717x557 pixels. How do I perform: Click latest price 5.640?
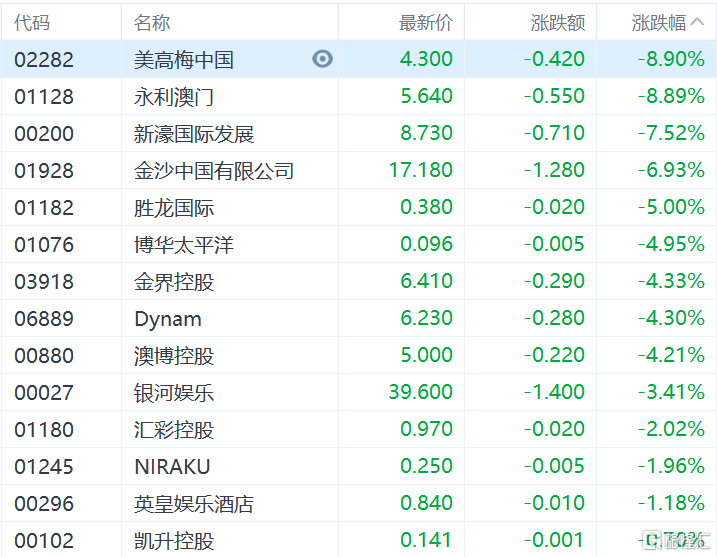click(426, 96)
